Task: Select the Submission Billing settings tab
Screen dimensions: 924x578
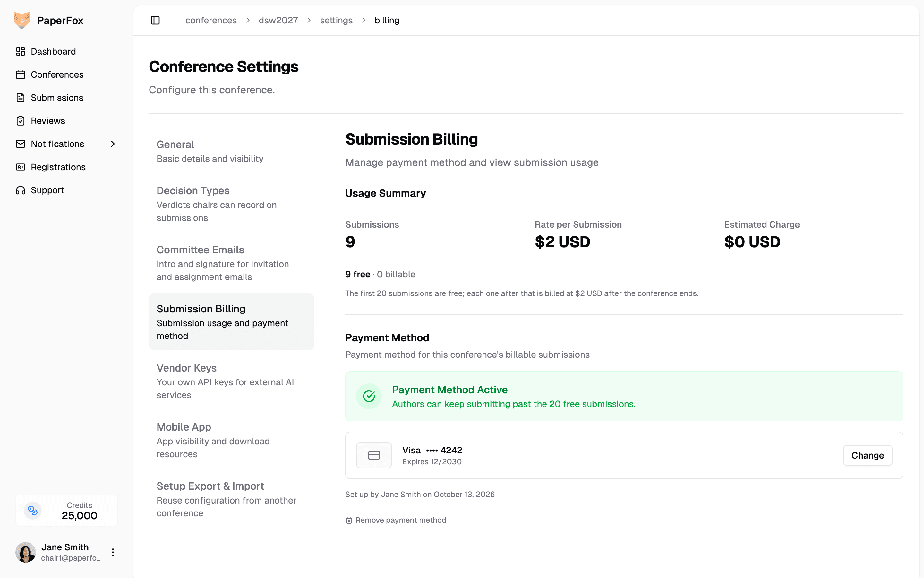Action: coord(231,322)
